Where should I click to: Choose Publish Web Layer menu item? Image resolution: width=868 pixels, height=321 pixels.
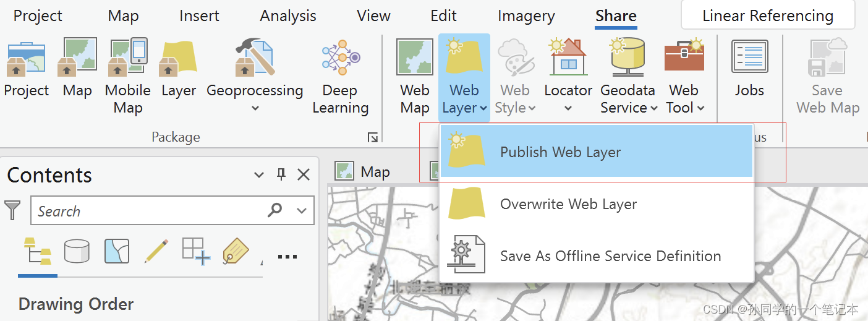[597, 152]
